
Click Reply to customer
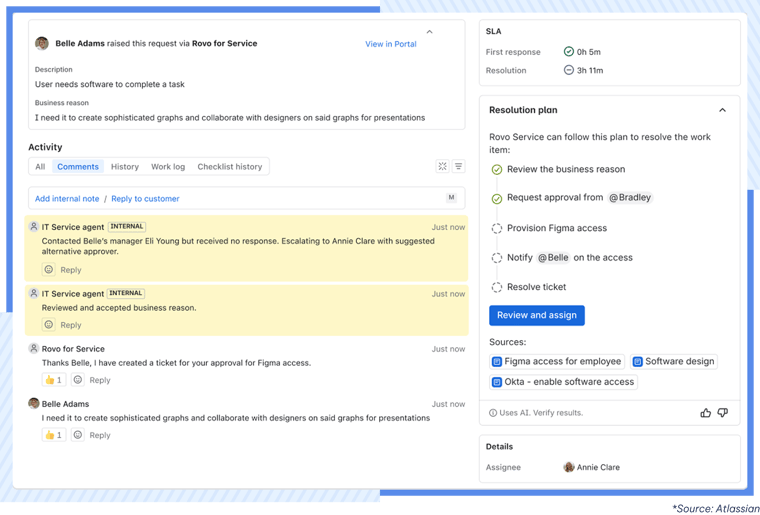point(145,199)
